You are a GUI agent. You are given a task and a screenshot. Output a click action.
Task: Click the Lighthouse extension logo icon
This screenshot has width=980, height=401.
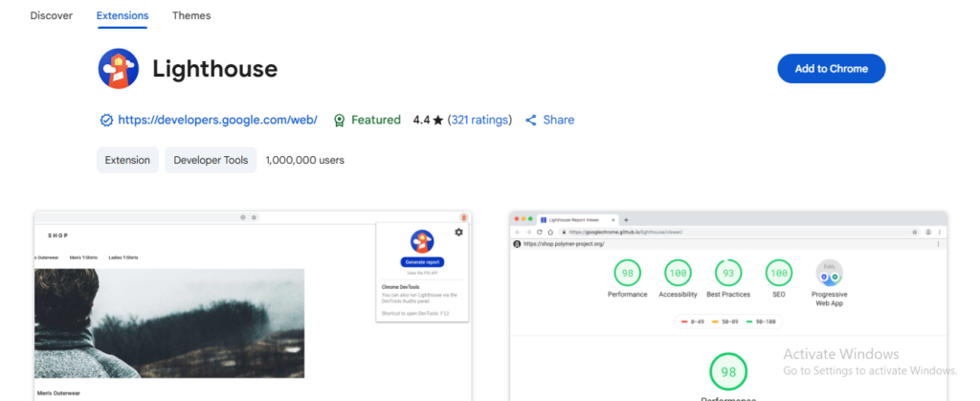118,69
